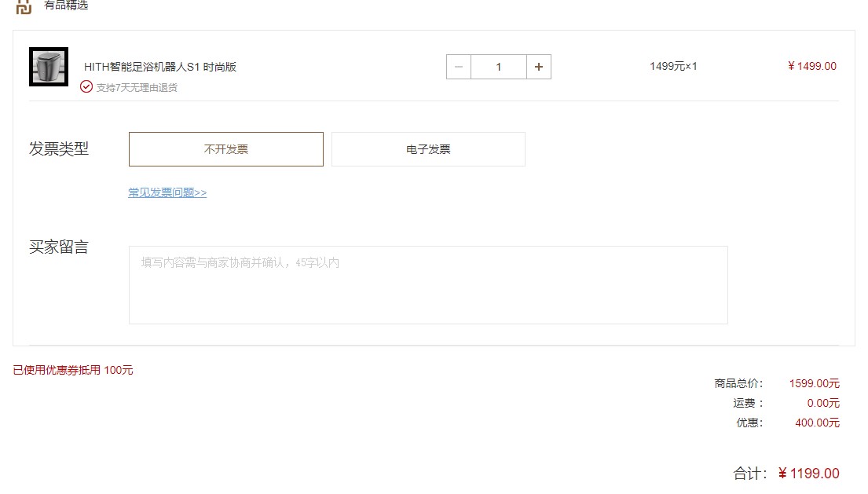Click the 有品精选 store logo icon
This screenshot has height=494, width=868.
(x=24, y=6)
